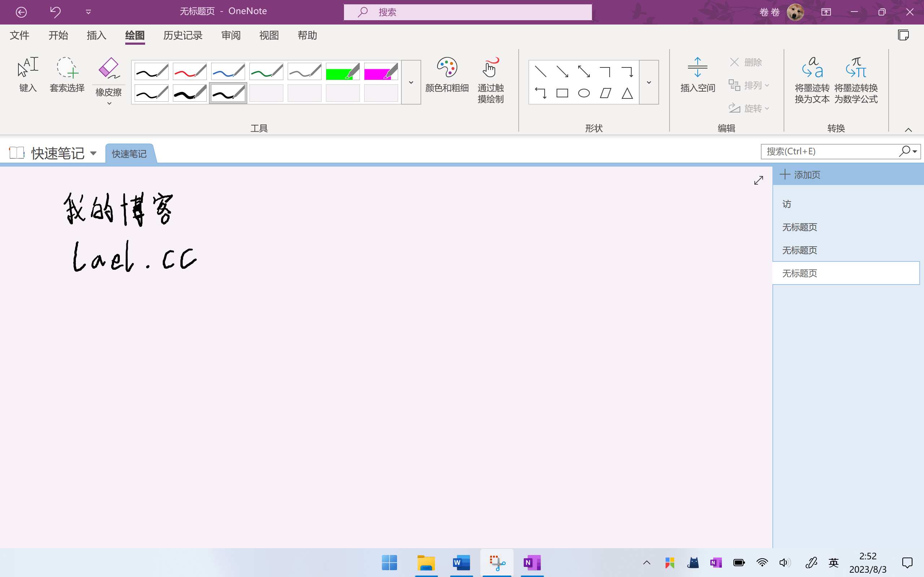
Task: Open the View (视图) ribbon tab
Action: (269, 35)
